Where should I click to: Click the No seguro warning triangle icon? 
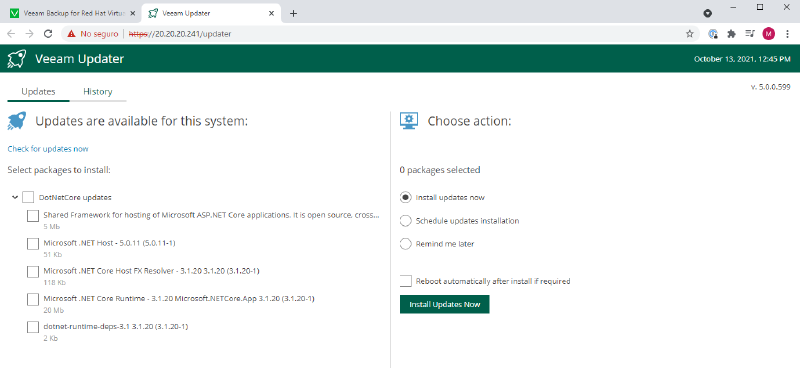pos(72,34)
